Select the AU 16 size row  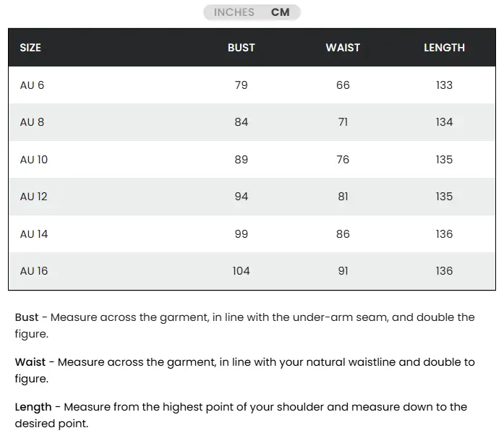(x=34, y=271)
